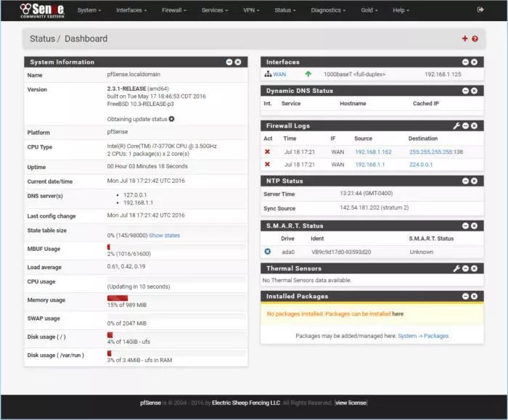Open source address 192.168.1.1 link
508x420 pixels.
click(370, 165)
